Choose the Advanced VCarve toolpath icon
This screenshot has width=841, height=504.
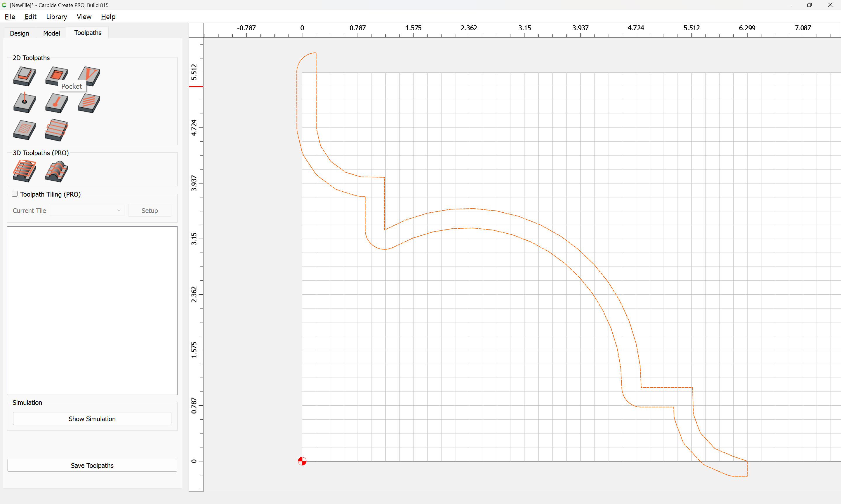(x=25, y=130)
